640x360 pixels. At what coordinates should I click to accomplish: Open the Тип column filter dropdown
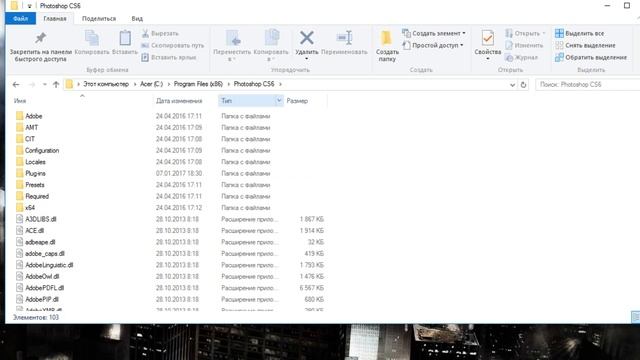[279, 100]
